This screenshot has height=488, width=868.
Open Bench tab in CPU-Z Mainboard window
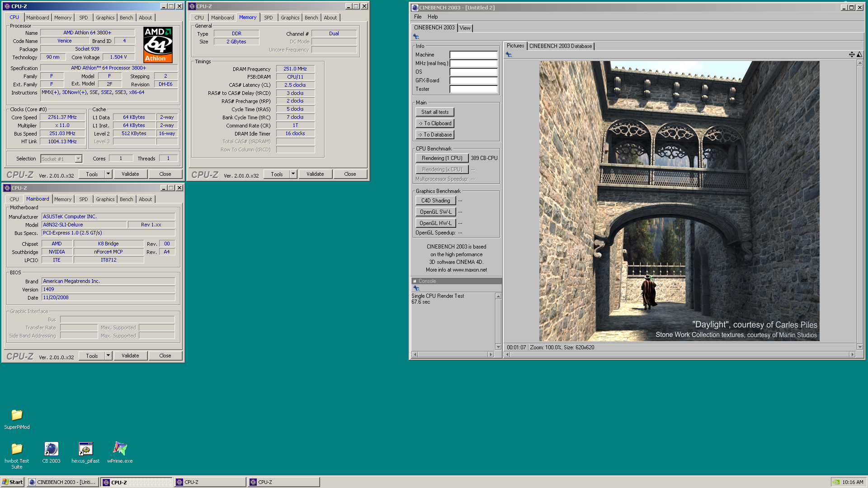(127, 199)
